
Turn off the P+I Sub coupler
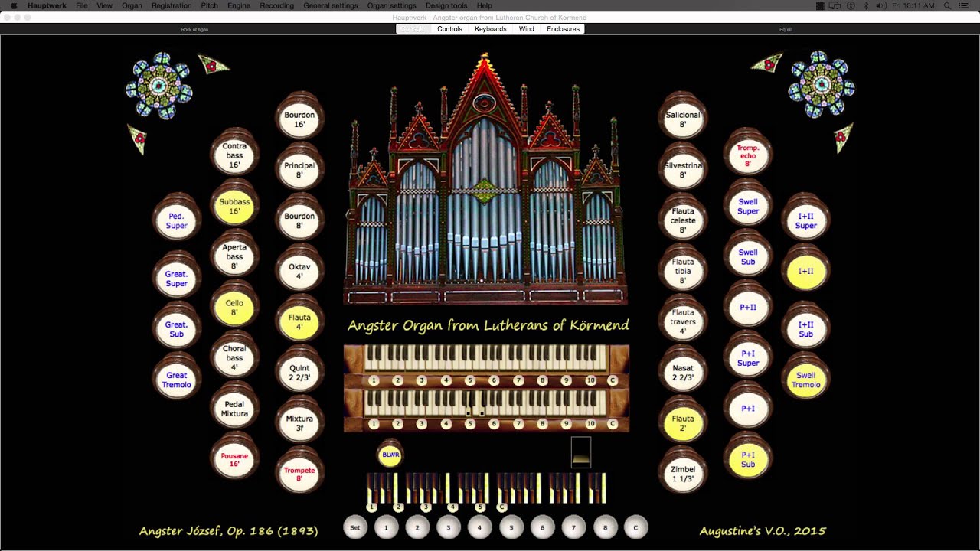coord(748,458)
